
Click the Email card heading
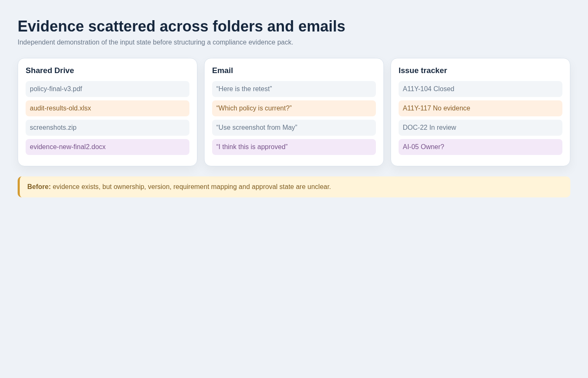tap(223, 71)
